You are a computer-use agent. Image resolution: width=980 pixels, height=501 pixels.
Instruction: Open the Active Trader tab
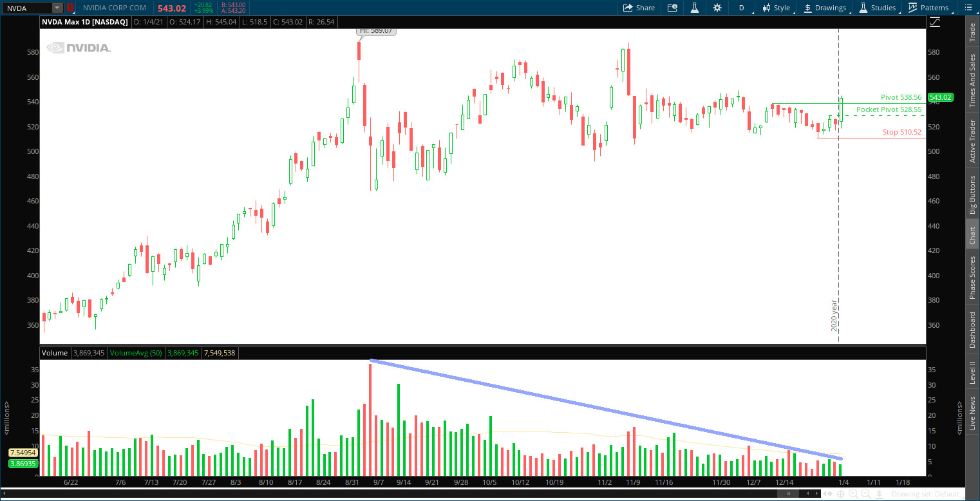[972, 141]
